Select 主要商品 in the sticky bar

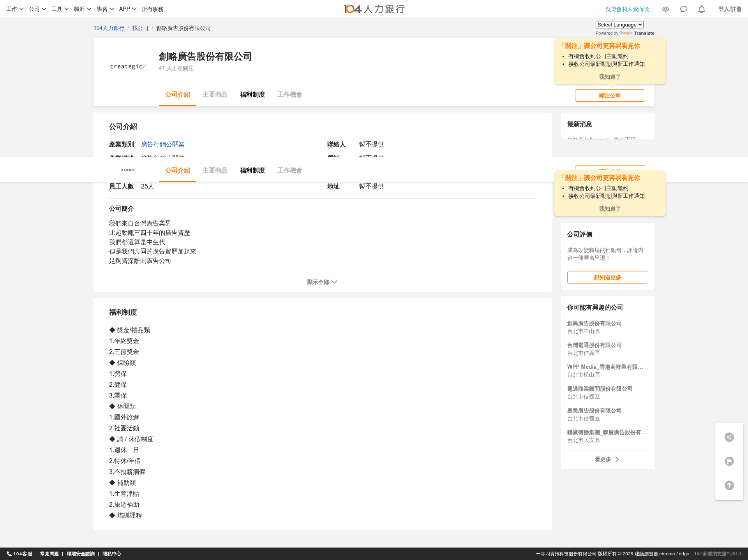tap(215, 171)
